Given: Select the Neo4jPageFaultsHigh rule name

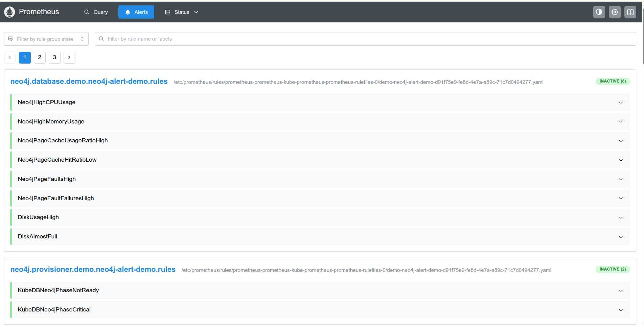Looking at the screenshot, I should [47, 179].
